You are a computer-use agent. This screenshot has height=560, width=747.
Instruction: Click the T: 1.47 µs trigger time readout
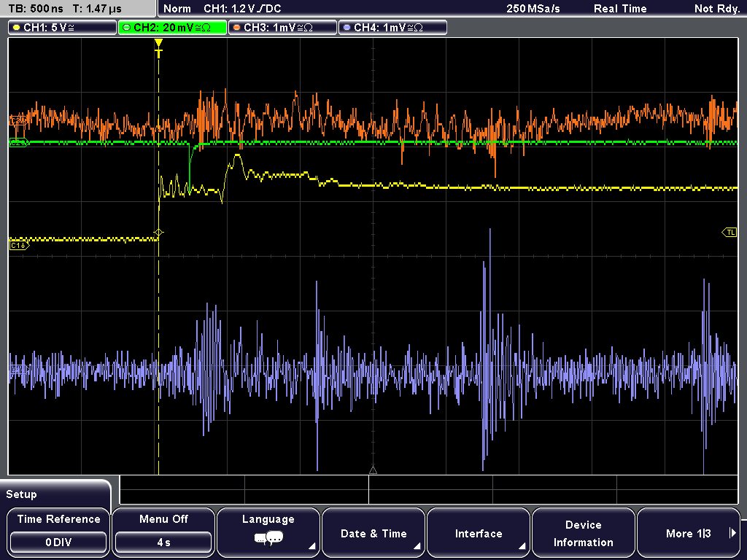tap(97, 9)
